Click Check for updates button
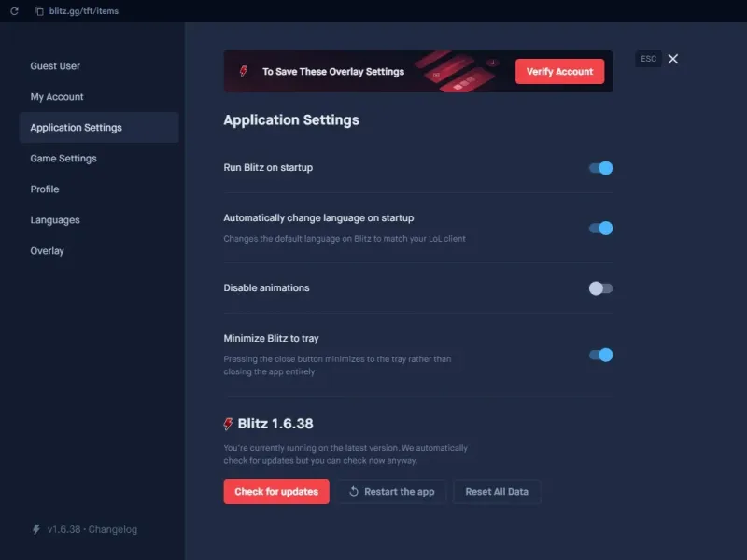Image resolution: width=747 pixels, height=560 pixels. tap(276, 492)
